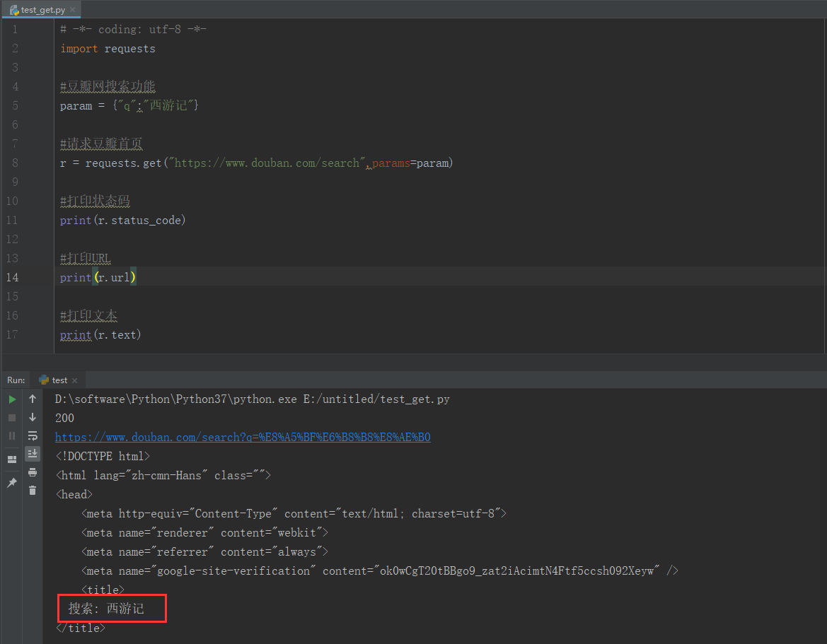Click the Up the stack trace arrow

point(33,399)
